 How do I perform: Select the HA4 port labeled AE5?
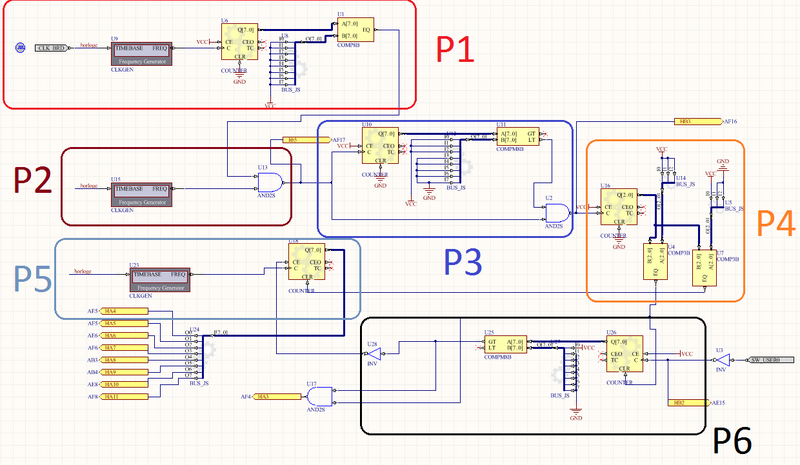124,311
